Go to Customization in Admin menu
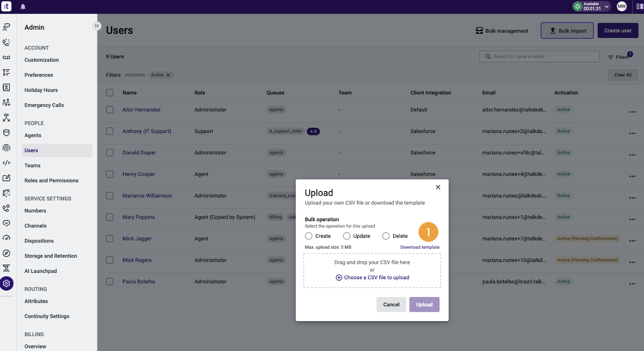 tap(42, 60)
